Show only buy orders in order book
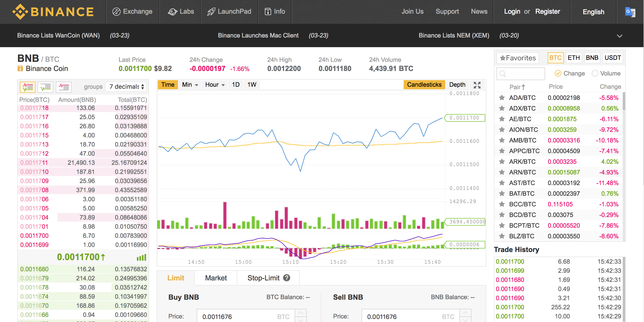The height and width of the screenshot is (322, 644). pos(45,87)
